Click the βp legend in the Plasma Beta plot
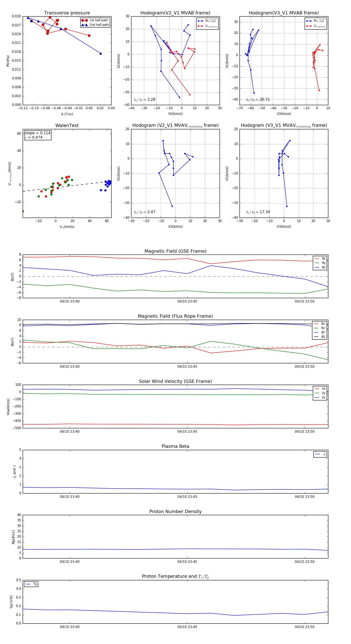 [320, 454]
